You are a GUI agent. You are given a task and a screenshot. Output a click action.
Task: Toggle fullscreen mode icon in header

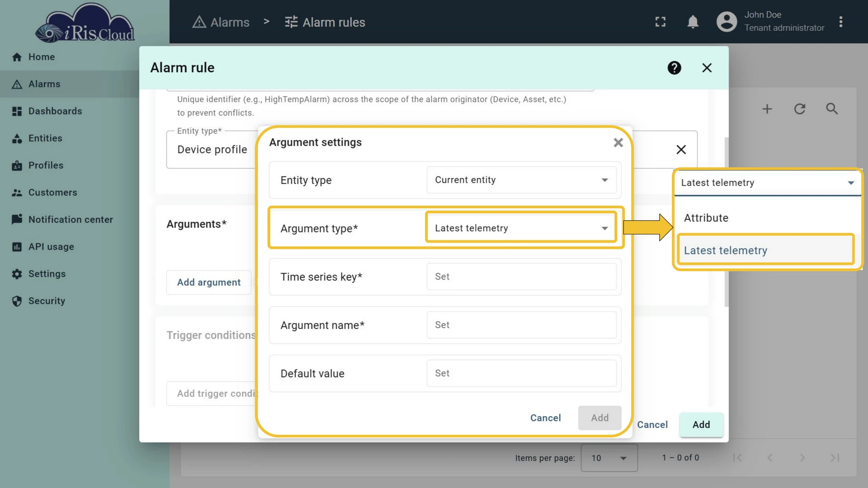[660, 22]
